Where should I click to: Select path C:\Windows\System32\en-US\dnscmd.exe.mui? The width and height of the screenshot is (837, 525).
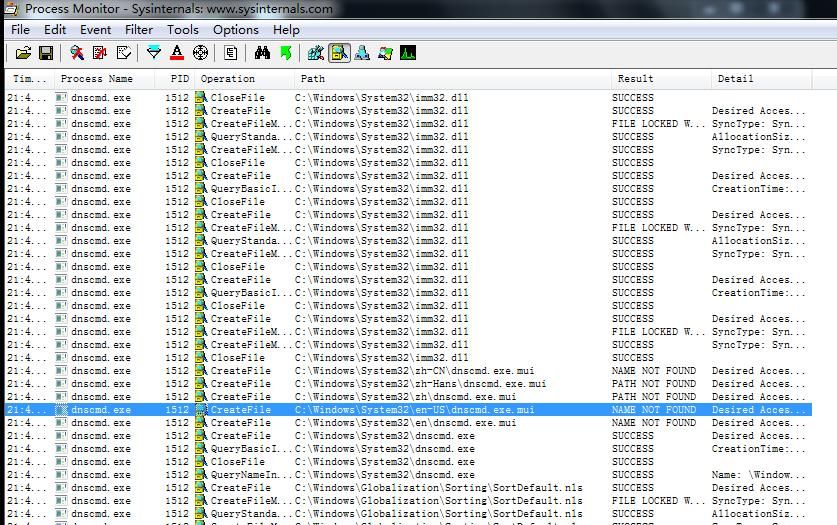pos(414,410)
